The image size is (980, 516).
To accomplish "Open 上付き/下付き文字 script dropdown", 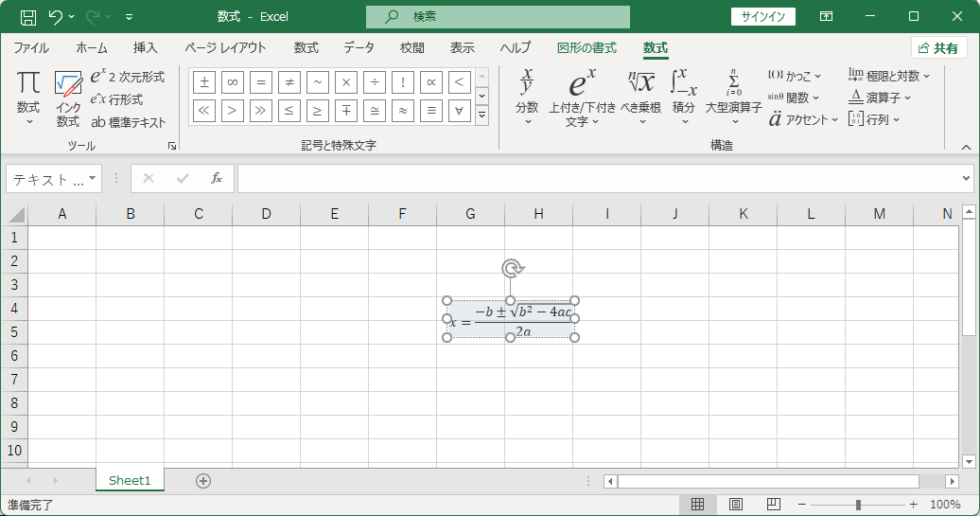I will (x=582, y=97).
